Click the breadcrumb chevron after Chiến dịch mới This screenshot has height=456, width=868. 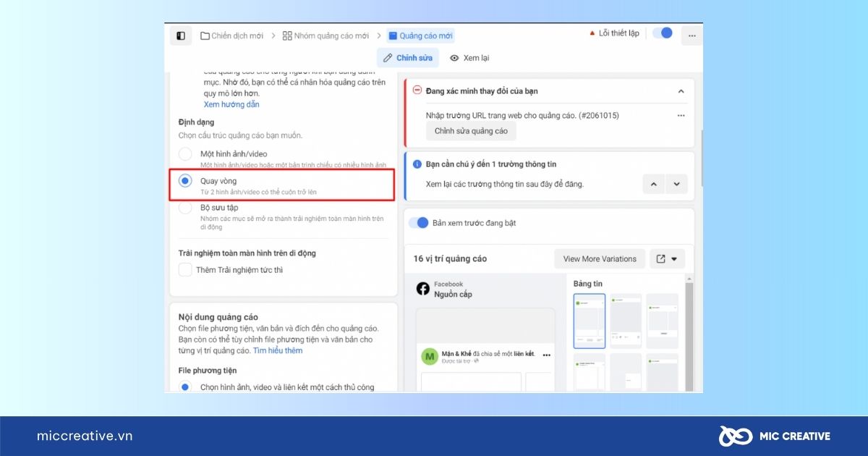273,35
